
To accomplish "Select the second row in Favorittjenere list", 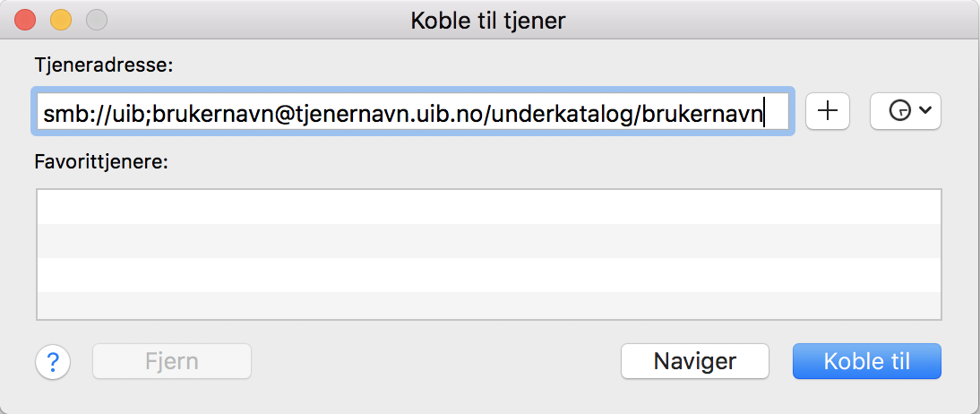I will click(x=488, y=241).
